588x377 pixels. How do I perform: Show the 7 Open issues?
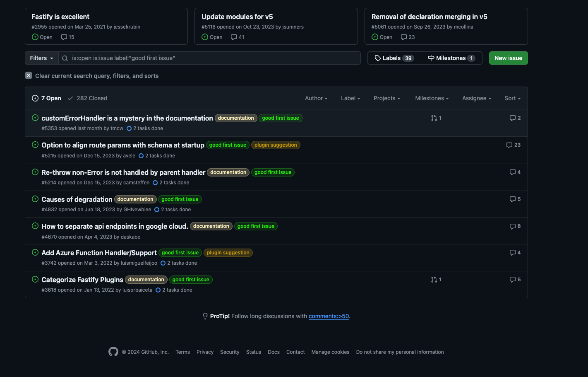tap(46, 98)
